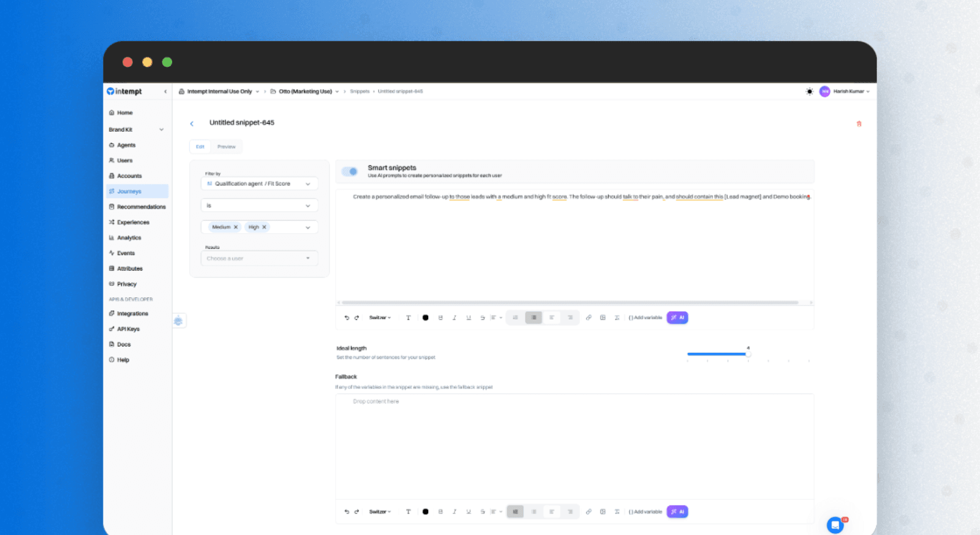Select the text size T icon in prompt toolbar
980x535 pixels.
click(408, 317)
